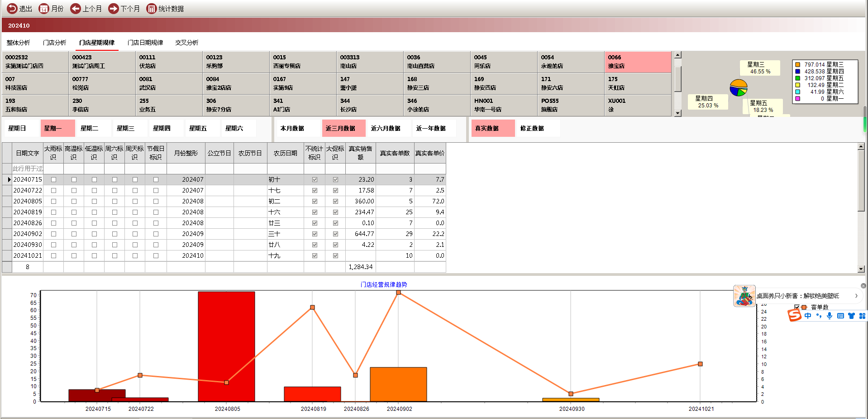
Task: Click scroll-down arrow of data table scrollbar
Action: coord(861,269)
